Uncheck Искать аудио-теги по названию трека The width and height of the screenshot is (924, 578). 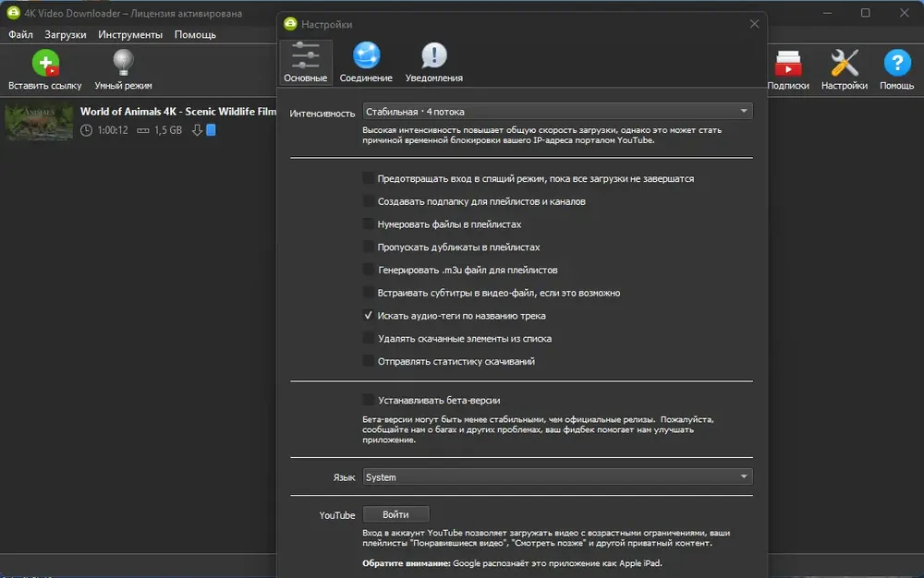tap(369, 316)
